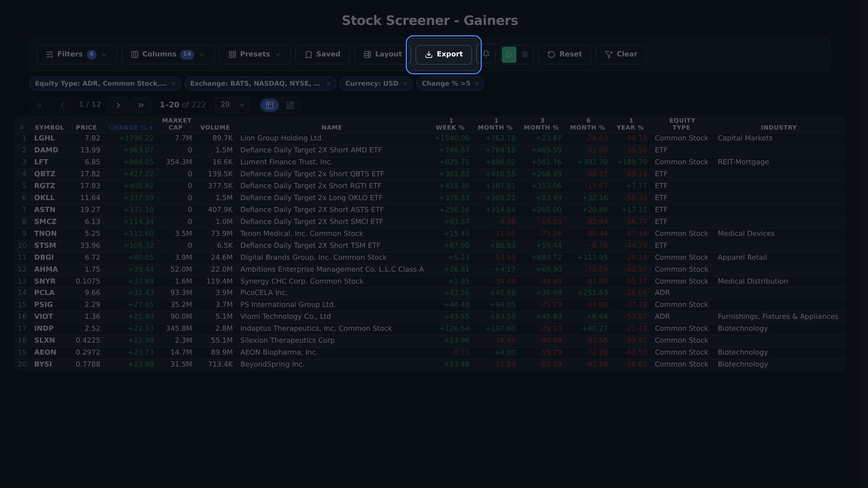868x488 pixels.
Task: Clear all filters
Action: [621, 54]
